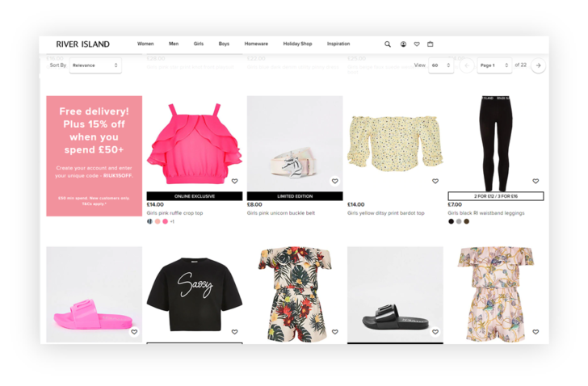Favourite the pink ruffle crop top
The image size is (588, 386).
coord(235,181)
